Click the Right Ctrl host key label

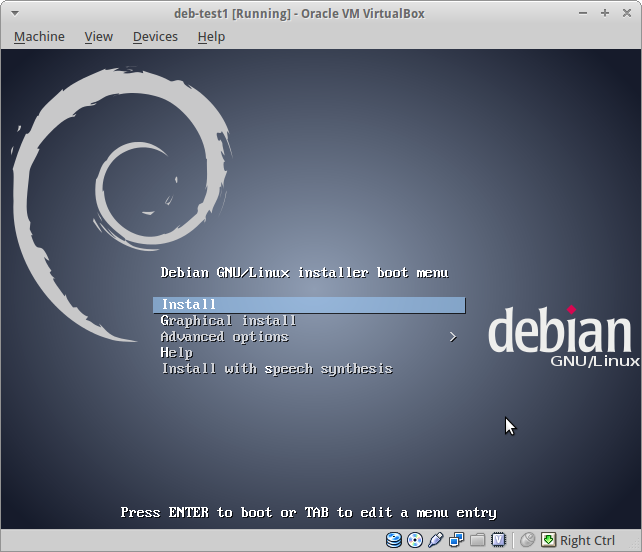pyautogui.click(x=587, y=541)
